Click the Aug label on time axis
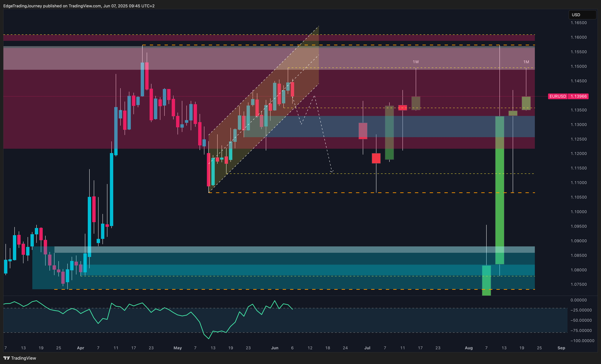 [469, 348]
